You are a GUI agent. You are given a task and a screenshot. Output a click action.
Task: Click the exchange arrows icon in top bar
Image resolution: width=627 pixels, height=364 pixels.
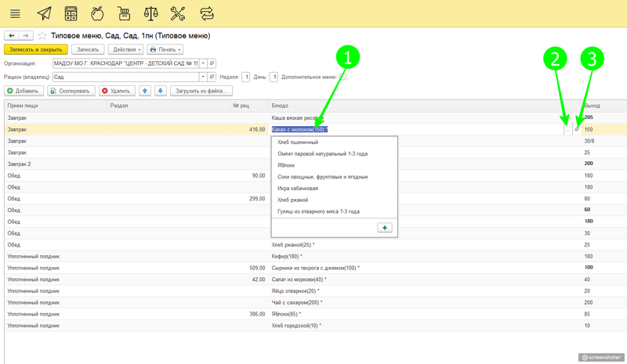point(206,13)
